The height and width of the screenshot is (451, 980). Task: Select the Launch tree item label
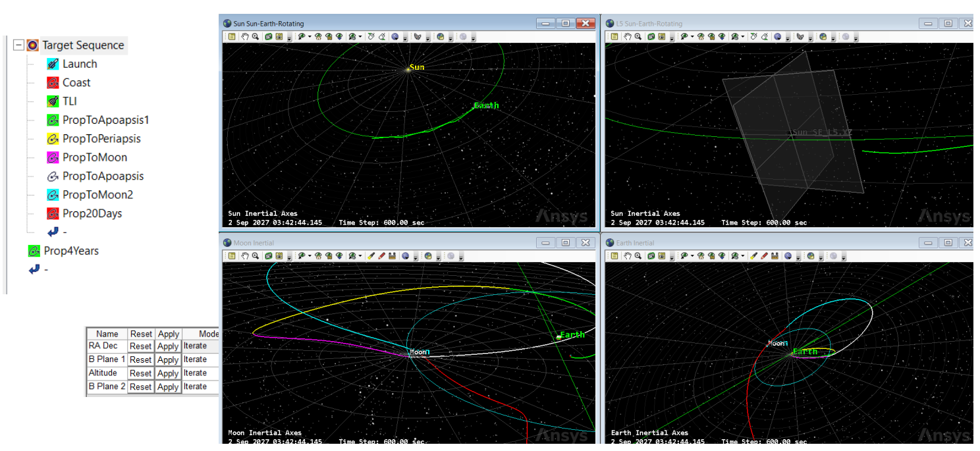[80, 64]
